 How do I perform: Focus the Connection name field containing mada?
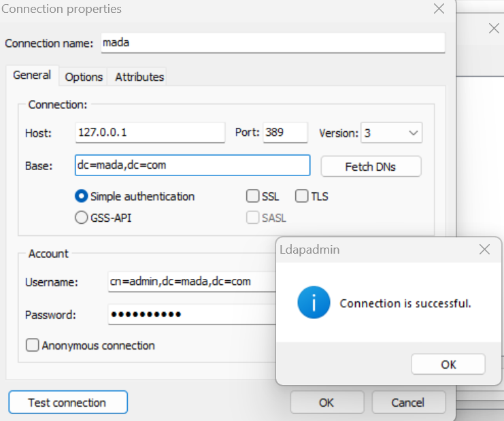(272, 43)
